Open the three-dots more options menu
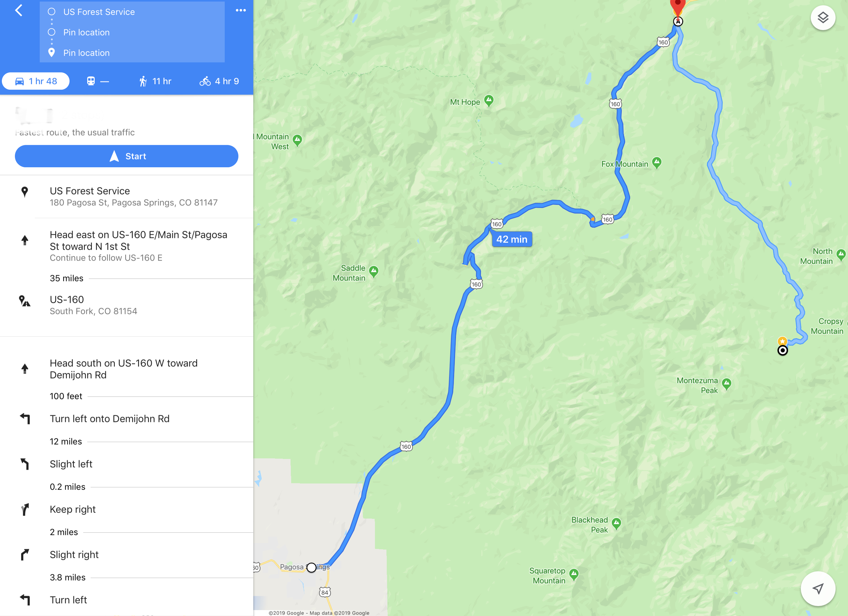 (241, 10)
